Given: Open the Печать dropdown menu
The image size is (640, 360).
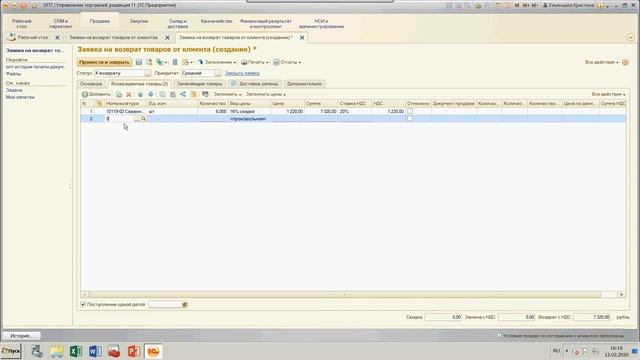Looking at the screenshot, I should click(255, 62).
